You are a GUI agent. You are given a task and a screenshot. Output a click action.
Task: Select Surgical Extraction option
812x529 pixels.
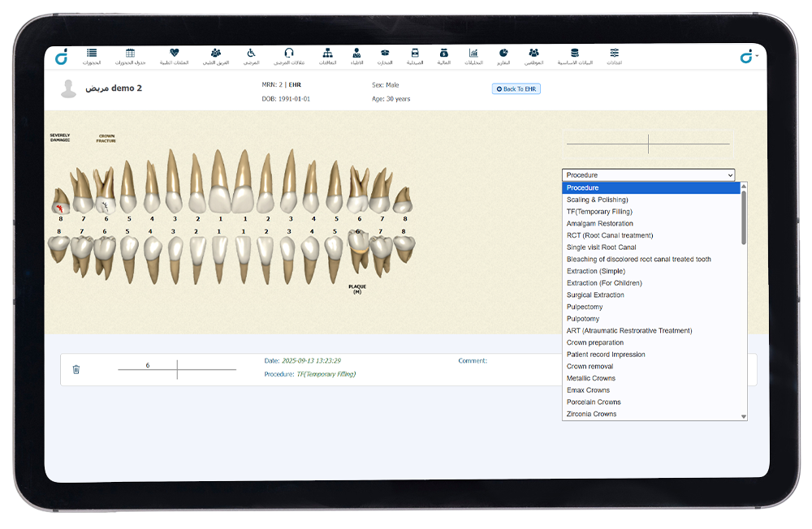[x=595, y=295]
